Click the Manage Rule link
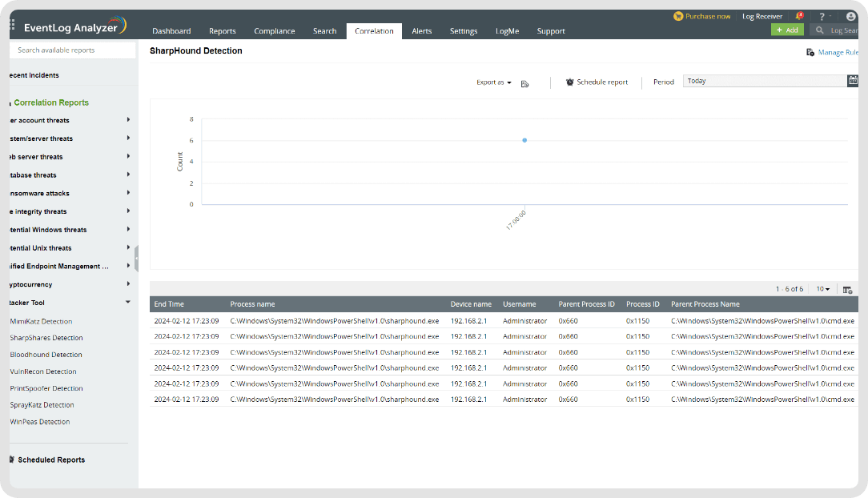868x498 pixels. coord(838,52)
